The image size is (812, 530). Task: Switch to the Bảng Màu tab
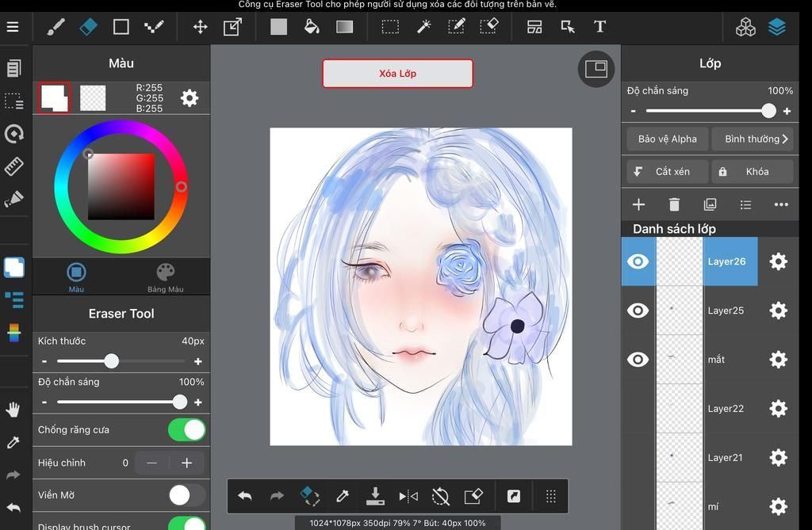click(x=165, y=277)
